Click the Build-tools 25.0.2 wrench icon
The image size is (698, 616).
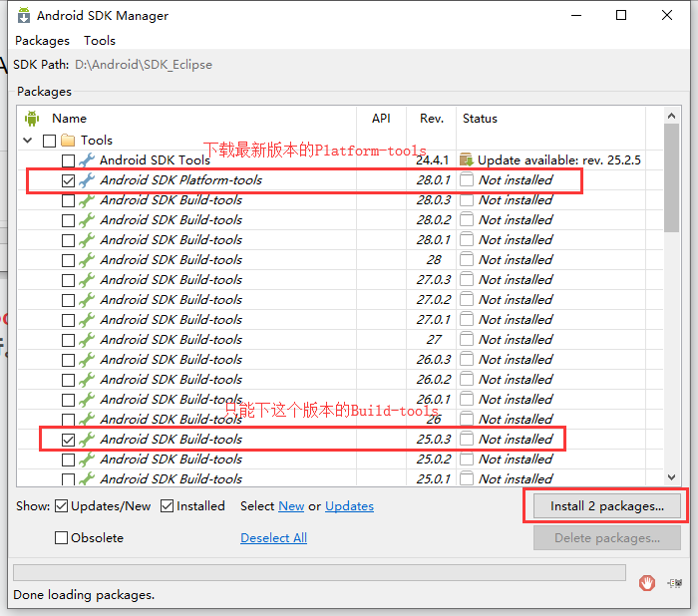pyautogui.click(x=87, y=459)
